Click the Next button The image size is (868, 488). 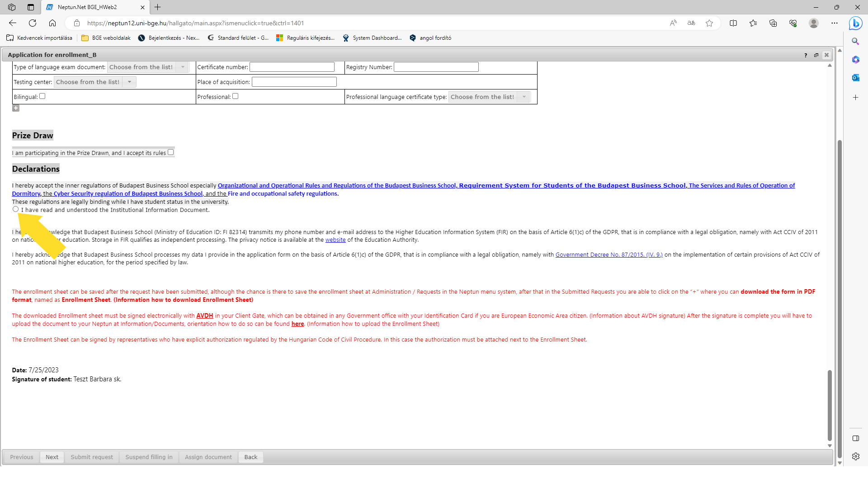tap(52, 457)
